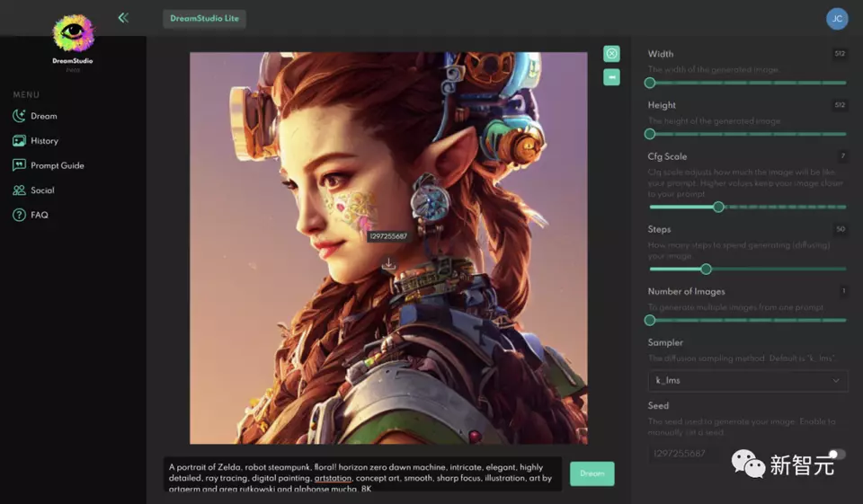
Task: Open Prompt Guide from the menu
Action: pyautogui.click(x=58, y=165)
